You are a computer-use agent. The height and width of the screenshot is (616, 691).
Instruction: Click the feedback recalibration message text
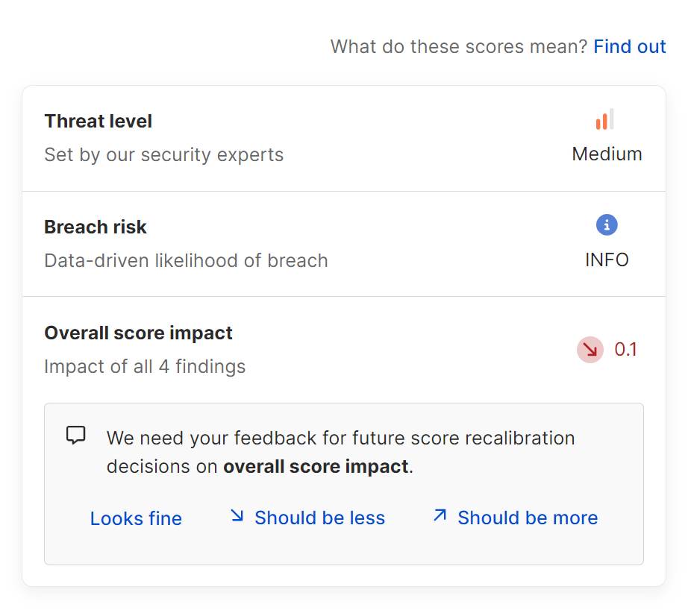coord(341,452)
